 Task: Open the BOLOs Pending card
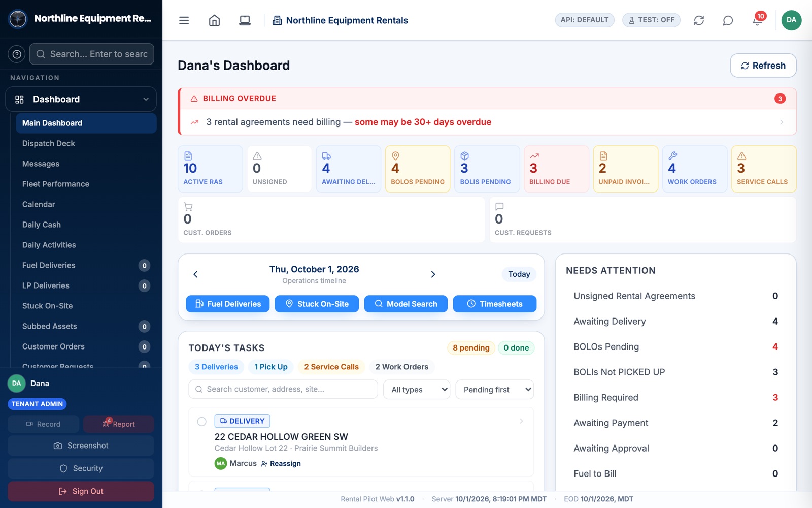point(418,169)
